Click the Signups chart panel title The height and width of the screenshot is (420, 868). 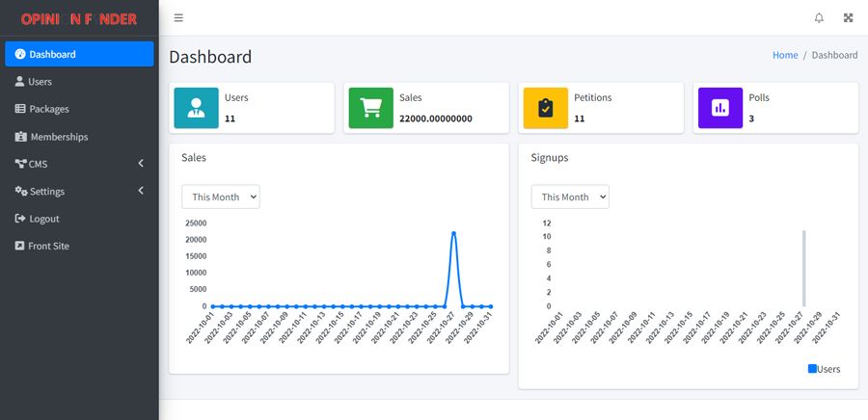coord(549,158)
